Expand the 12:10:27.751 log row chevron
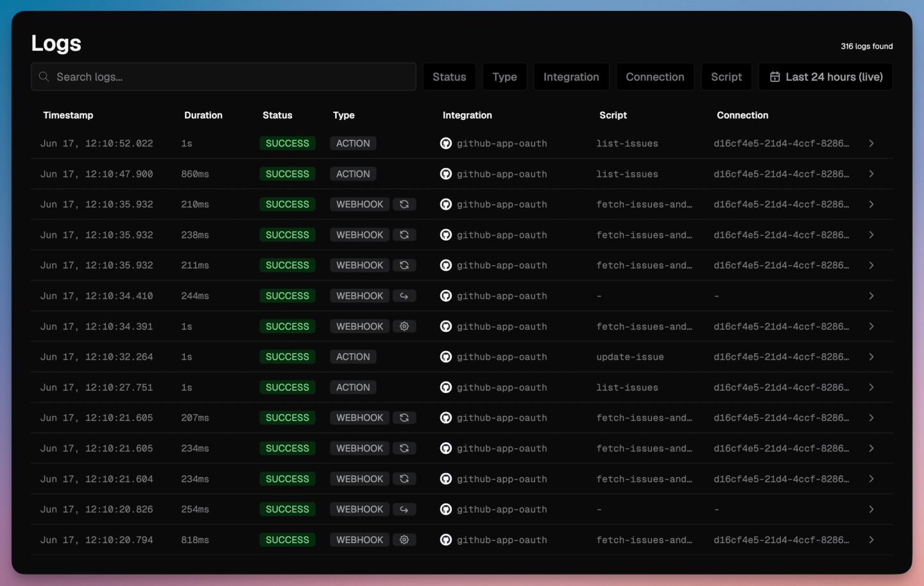 pos(871,388)
